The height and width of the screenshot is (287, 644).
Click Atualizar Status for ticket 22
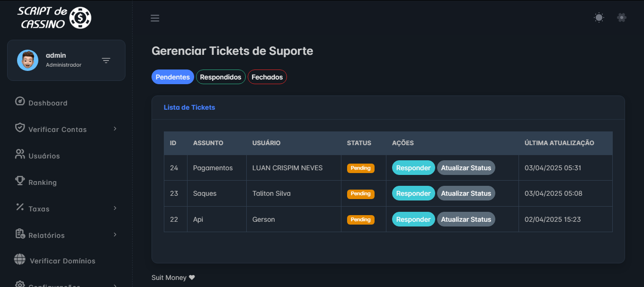pos(466,219)
